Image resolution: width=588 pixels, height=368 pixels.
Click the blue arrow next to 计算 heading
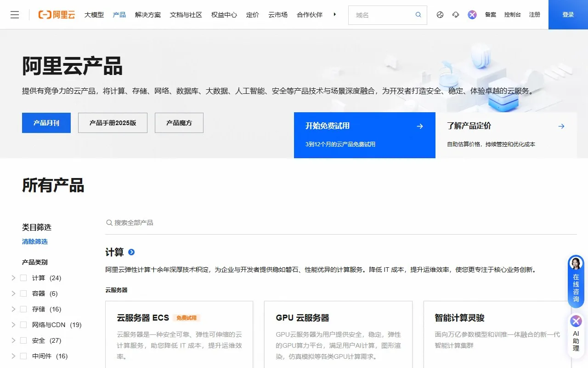pyautogui.click(x=132, y=252)
